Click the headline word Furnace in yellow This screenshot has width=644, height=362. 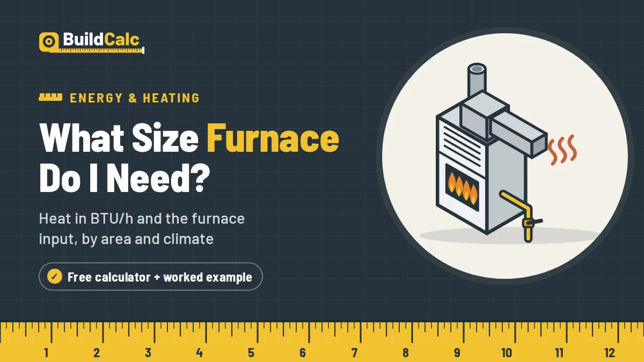click(273, 137)
